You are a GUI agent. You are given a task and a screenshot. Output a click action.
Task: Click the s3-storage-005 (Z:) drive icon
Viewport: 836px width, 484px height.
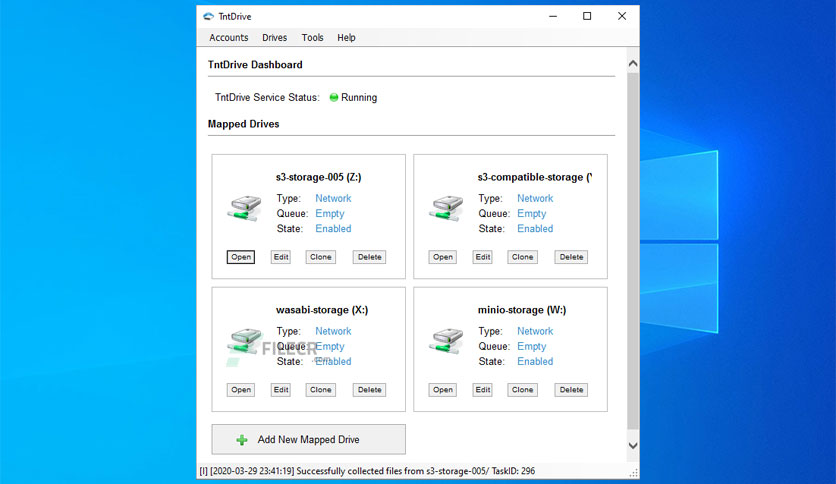(245, 208)
